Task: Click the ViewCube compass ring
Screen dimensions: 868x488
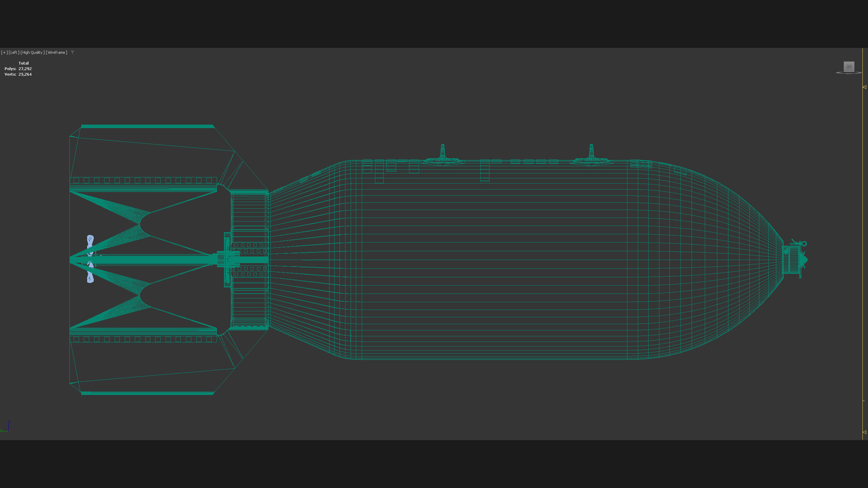Action: tap(849, 73)
